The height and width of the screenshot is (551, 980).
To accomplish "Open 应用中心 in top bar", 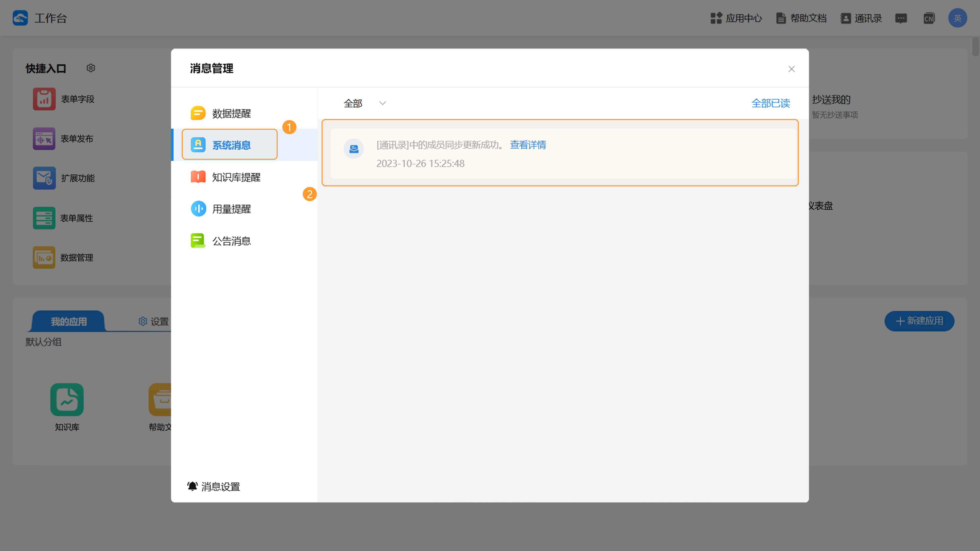I will 736,18.
